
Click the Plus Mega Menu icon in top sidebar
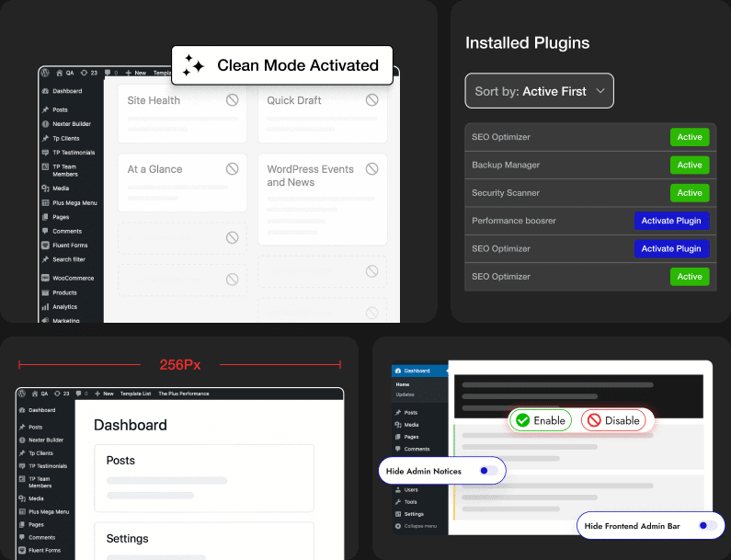tap(45, 203)
